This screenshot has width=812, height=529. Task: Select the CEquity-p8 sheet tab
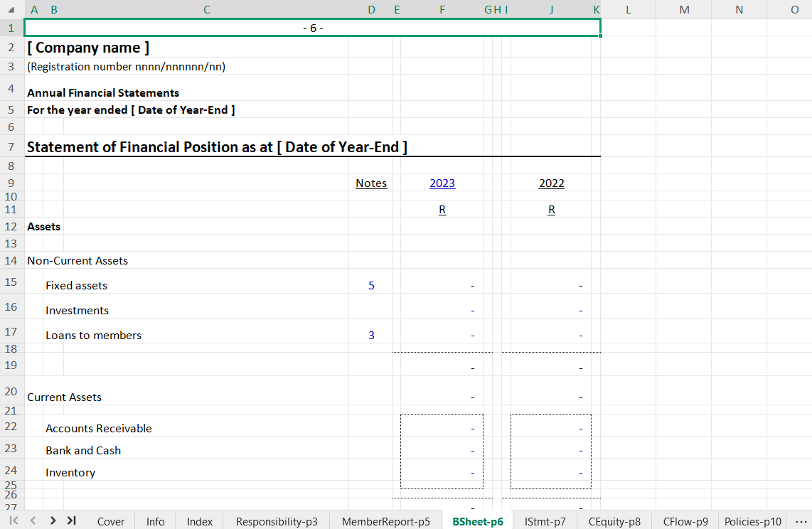coord(614,521)
